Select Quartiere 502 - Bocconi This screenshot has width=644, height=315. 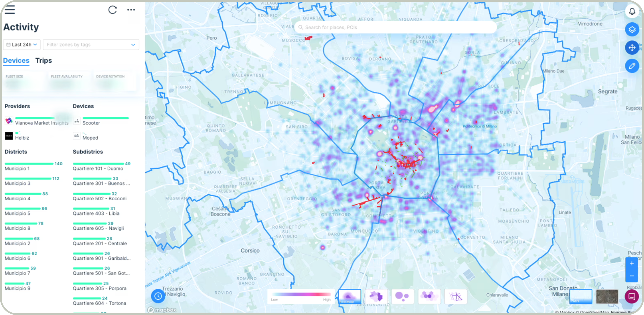point(100,196)
